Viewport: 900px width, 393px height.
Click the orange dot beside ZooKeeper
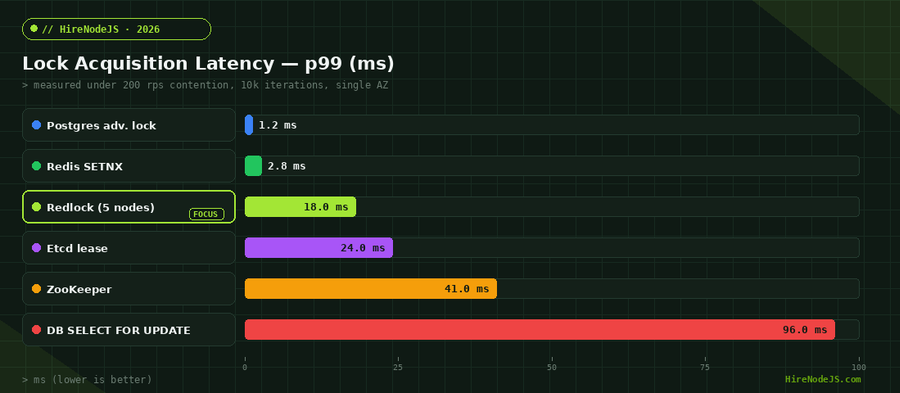pos(36,289)
